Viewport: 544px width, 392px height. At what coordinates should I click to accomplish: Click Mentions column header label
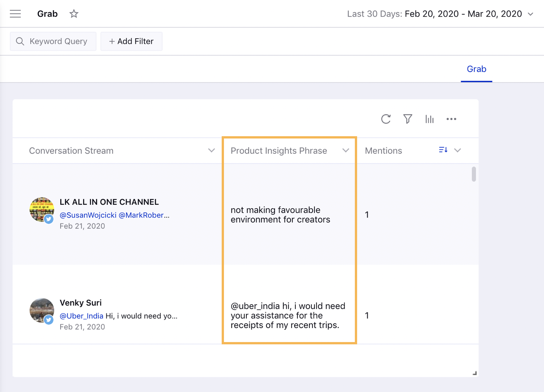tap(383, 151)
